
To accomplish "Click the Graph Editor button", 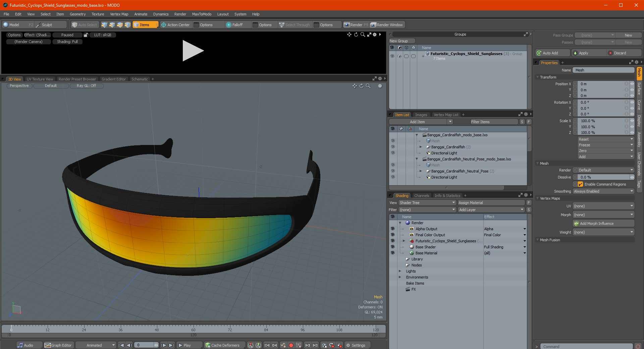I will (58, 345).
